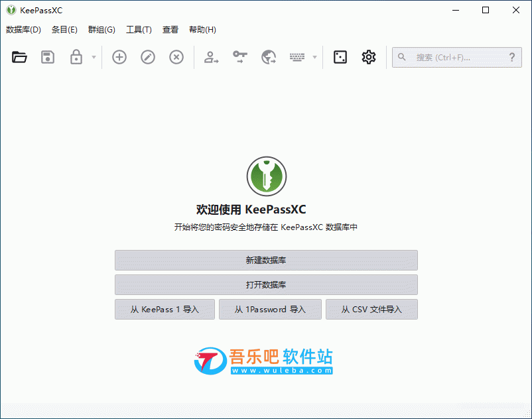Click 打开数据库 button
This screenshot has height=419, width=532.
point(267,285)
